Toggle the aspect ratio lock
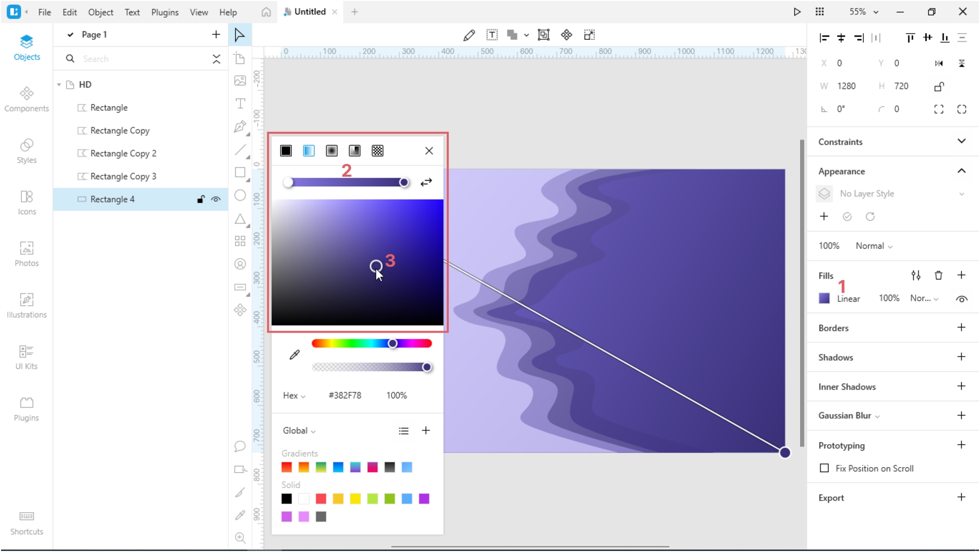980x552 pixels. tap(939, 86)
